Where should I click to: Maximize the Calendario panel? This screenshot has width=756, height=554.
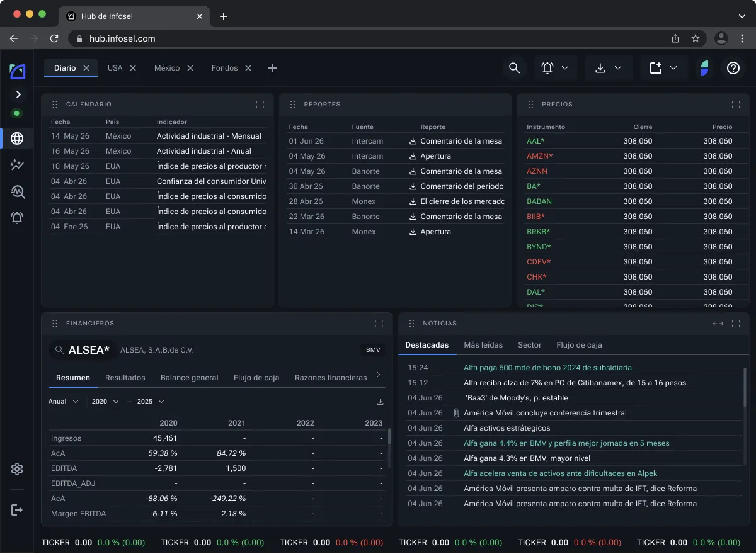click(260, 105)
